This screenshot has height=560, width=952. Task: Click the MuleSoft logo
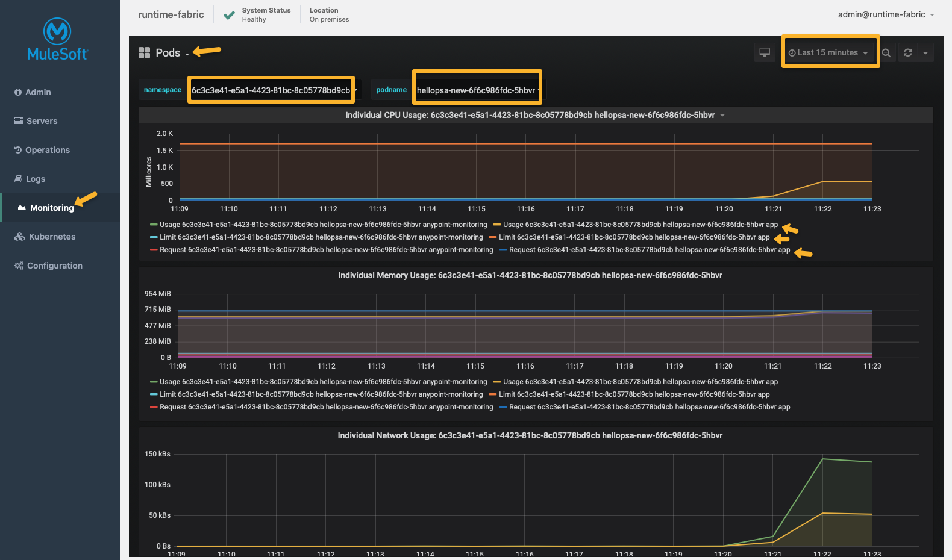(57, 40)
